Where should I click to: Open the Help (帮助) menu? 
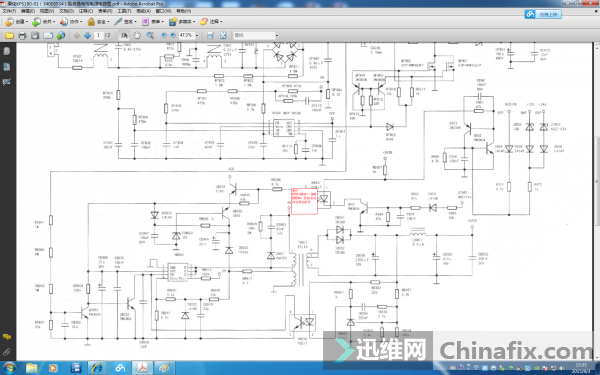tap(184, 11)
